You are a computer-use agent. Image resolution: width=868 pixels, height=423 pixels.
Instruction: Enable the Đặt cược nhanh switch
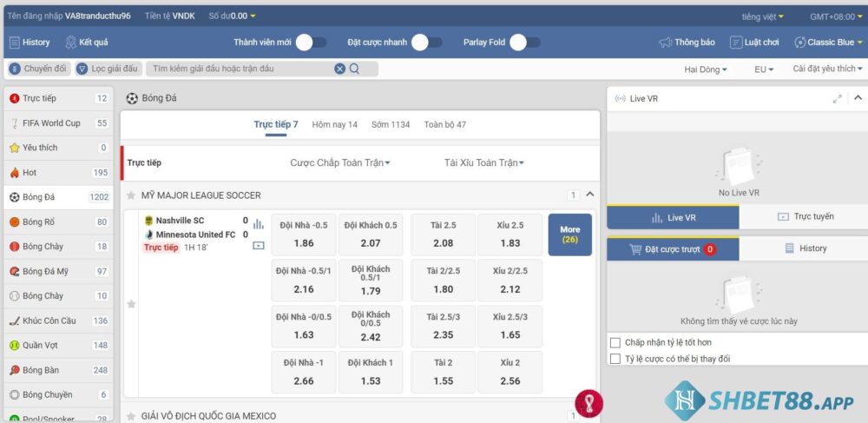point(426,42)
